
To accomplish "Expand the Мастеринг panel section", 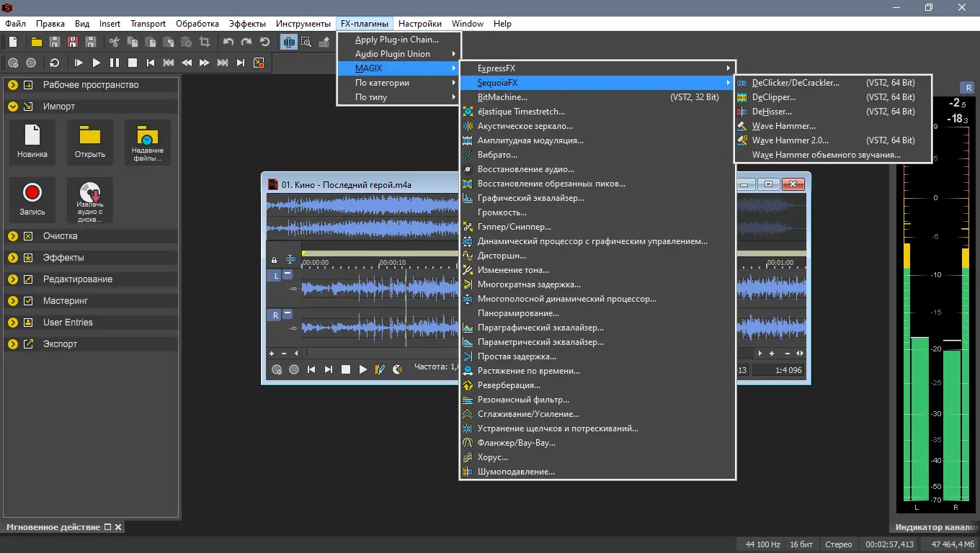I will click(13, 301).
